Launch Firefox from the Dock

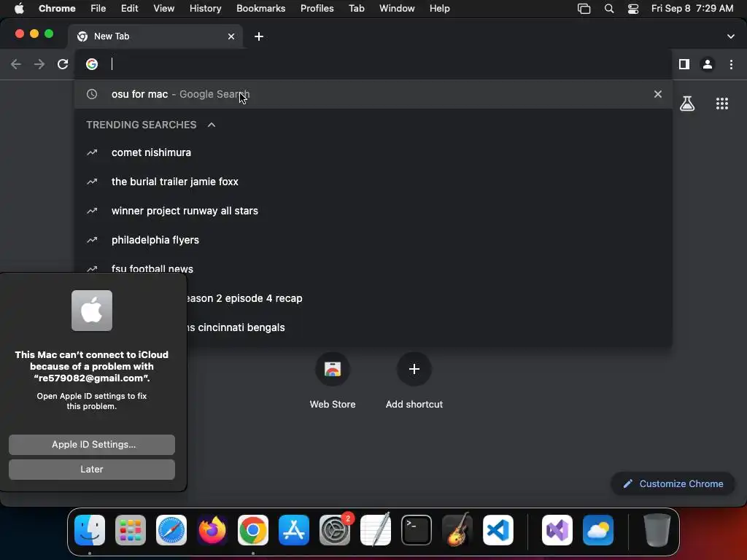[x=212, y=530]
